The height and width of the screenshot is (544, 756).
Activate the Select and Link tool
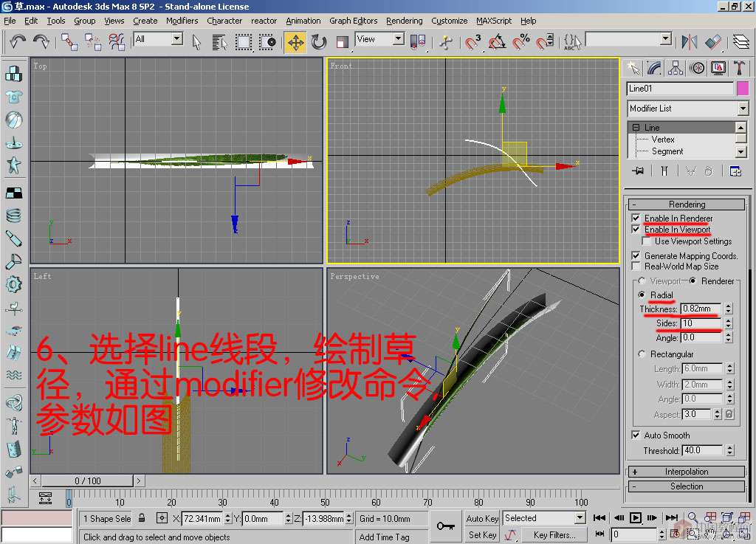coord(69,42)
